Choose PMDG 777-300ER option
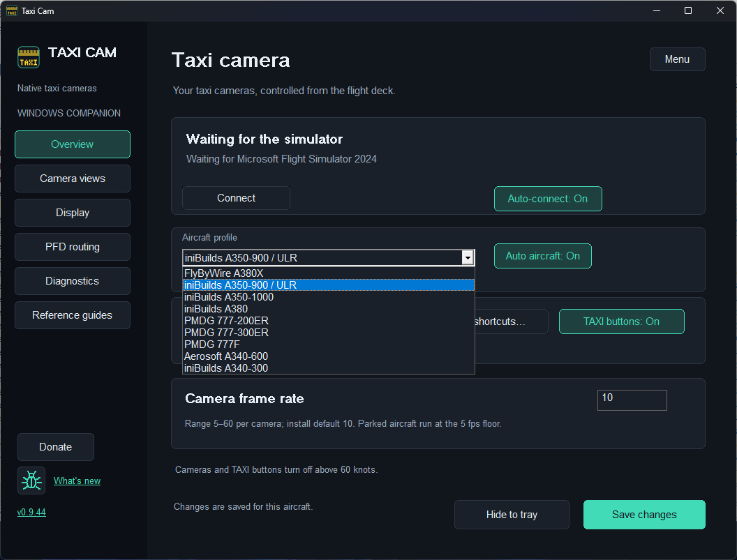Screen dimensions: 737x560 click(328, 333)
